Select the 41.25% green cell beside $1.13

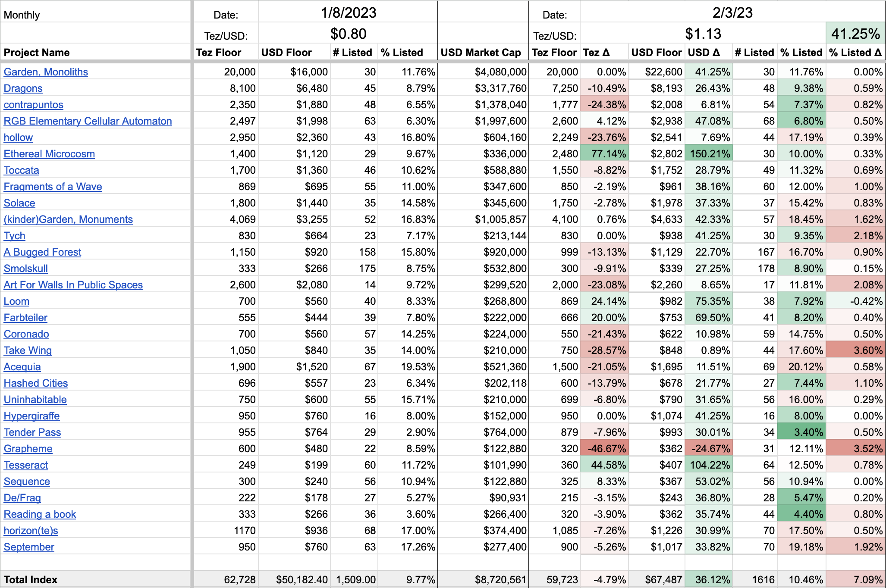point(855,34)
